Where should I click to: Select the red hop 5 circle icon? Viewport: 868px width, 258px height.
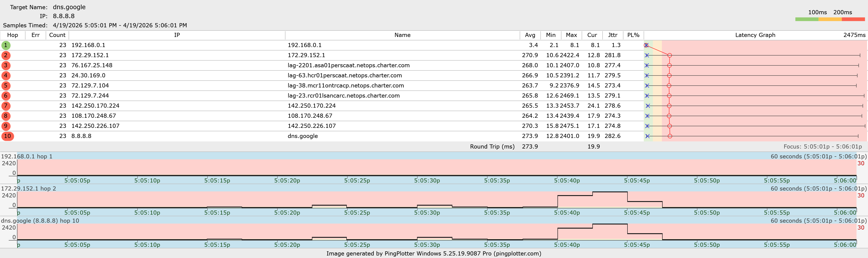[6, 86]
